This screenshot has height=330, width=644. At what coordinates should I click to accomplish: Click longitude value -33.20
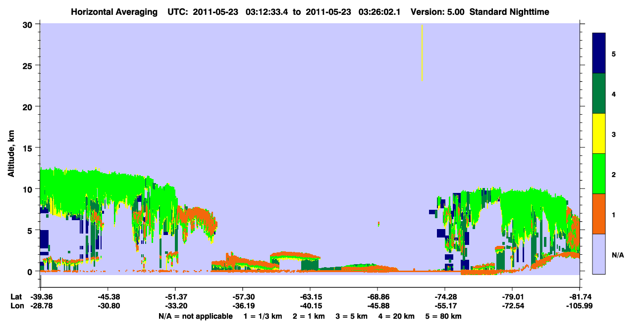pos(175,306)
